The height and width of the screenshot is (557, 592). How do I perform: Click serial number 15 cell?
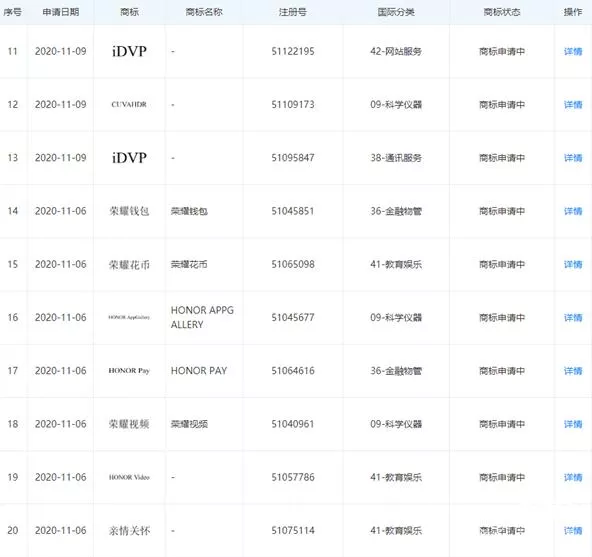[x=13, y=264]
